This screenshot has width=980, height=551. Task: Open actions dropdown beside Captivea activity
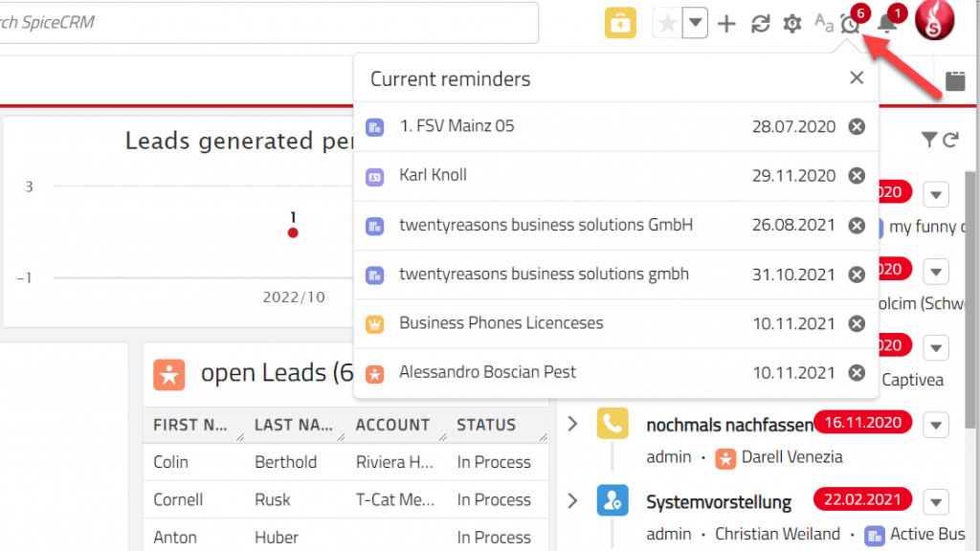936,348
